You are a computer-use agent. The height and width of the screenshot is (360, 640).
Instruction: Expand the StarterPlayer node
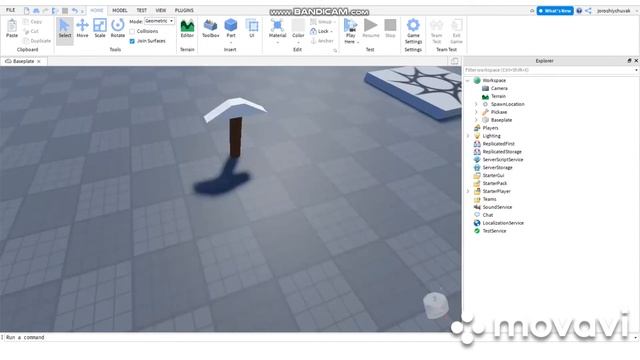point(468,191)
